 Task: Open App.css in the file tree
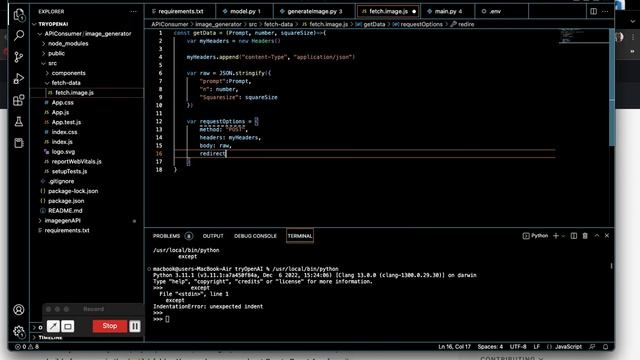(x=62, y=102)
